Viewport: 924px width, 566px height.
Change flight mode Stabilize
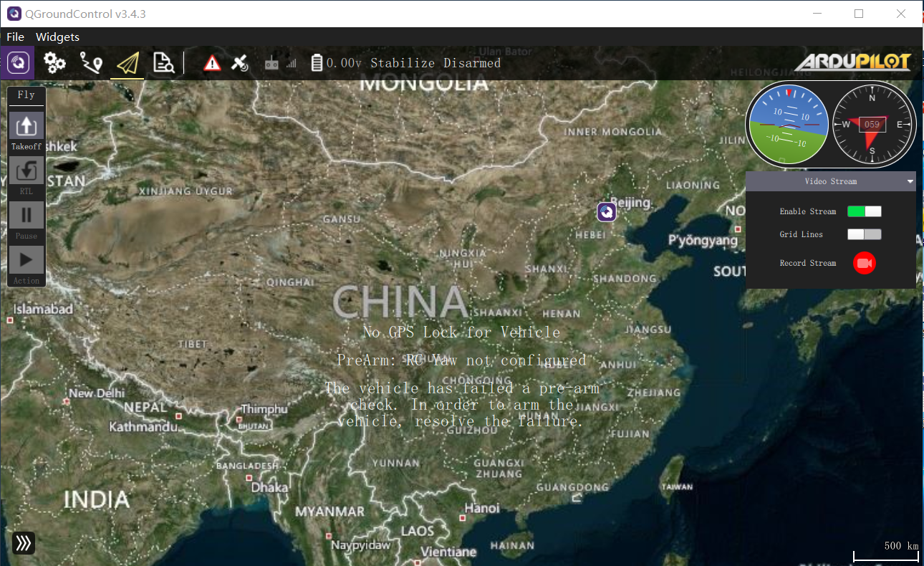[x=403, y=63]
